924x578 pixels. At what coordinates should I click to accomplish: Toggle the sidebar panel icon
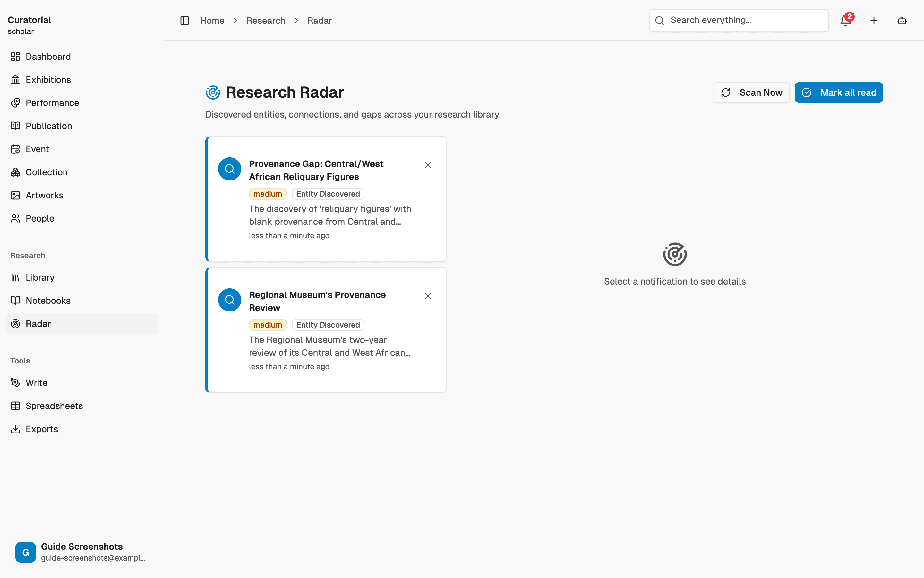click(x=185, y=21)
